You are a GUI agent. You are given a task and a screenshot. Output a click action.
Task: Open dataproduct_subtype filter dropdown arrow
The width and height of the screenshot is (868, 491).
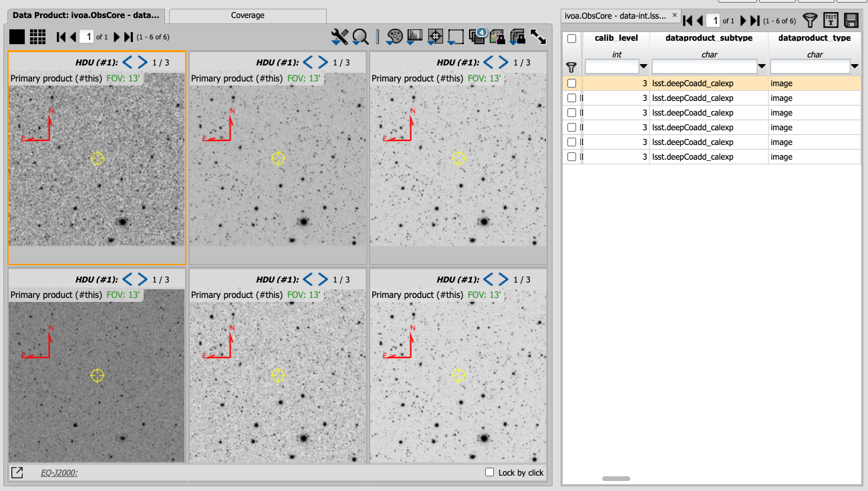(x=762, y=67)
